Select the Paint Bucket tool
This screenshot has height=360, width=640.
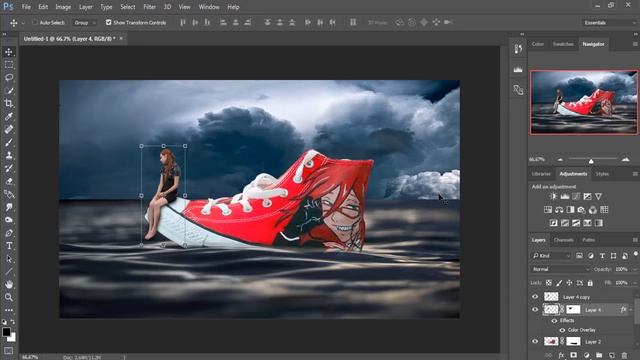[9, 194]
